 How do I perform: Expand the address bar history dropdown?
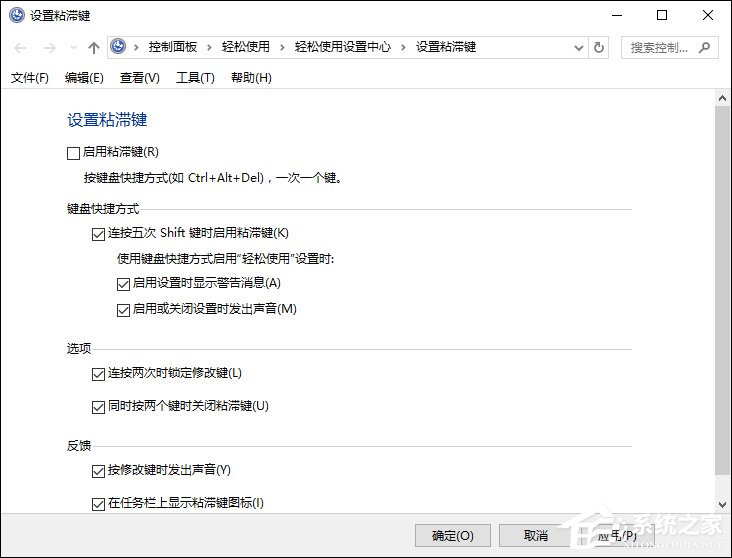[x=578, y=48]
